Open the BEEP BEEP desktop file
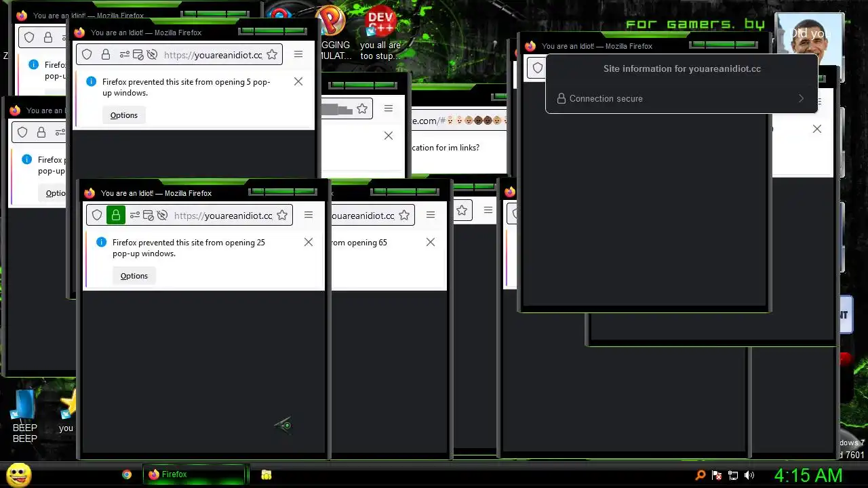 [25, 415]
